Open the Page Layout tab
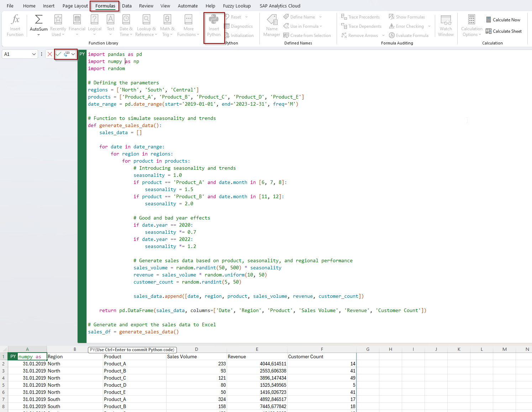Image resolution: width=532 pixels, height=412 pixels. 75,6
